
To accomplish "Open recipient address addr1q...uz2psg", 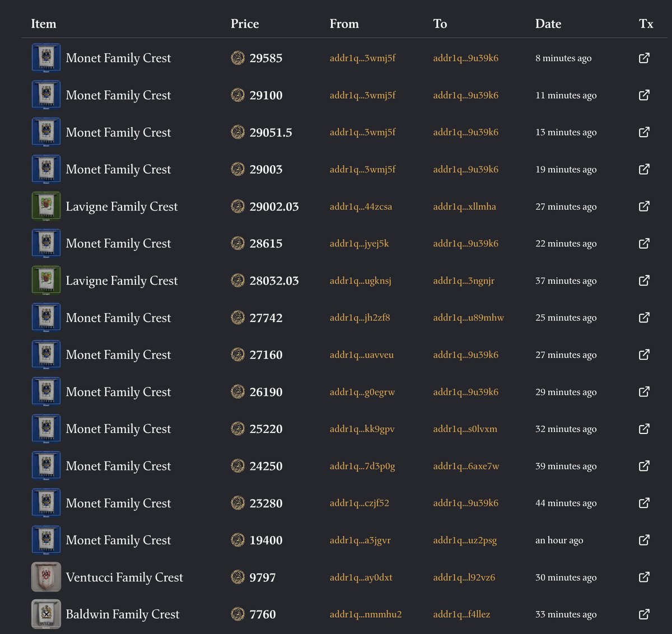I will [465, 540].
